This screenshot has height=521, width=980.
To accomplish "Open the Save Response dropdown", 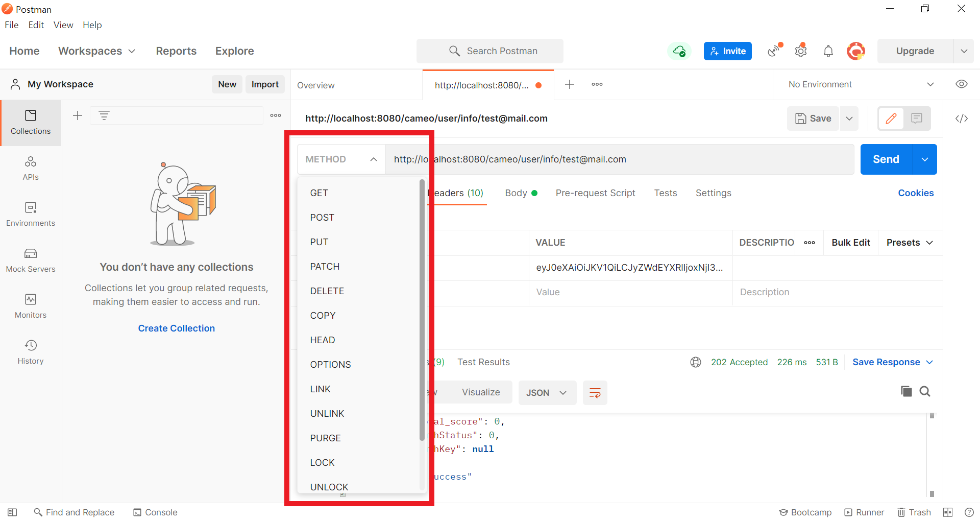I will tap(893, 362).
